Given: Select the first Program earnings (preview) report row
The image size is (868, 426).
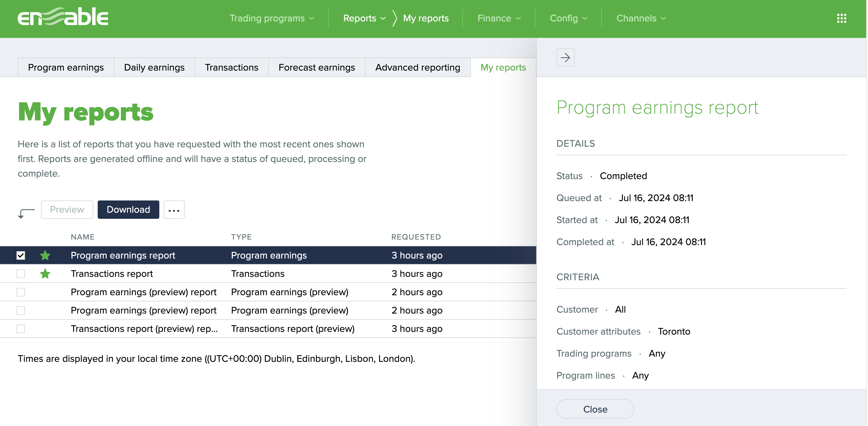Looking at the screenshot, I should click(143, 292).
